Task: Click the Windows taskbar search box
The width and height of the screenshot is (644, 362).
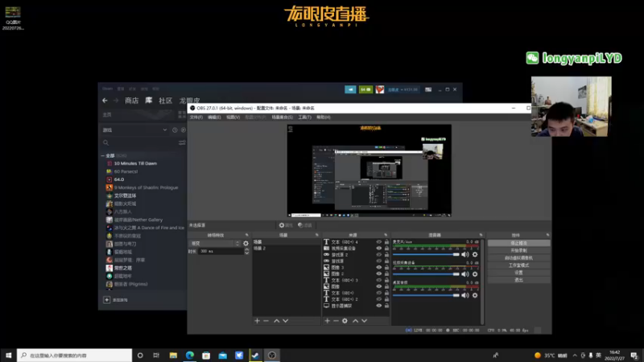Action: 74,356
